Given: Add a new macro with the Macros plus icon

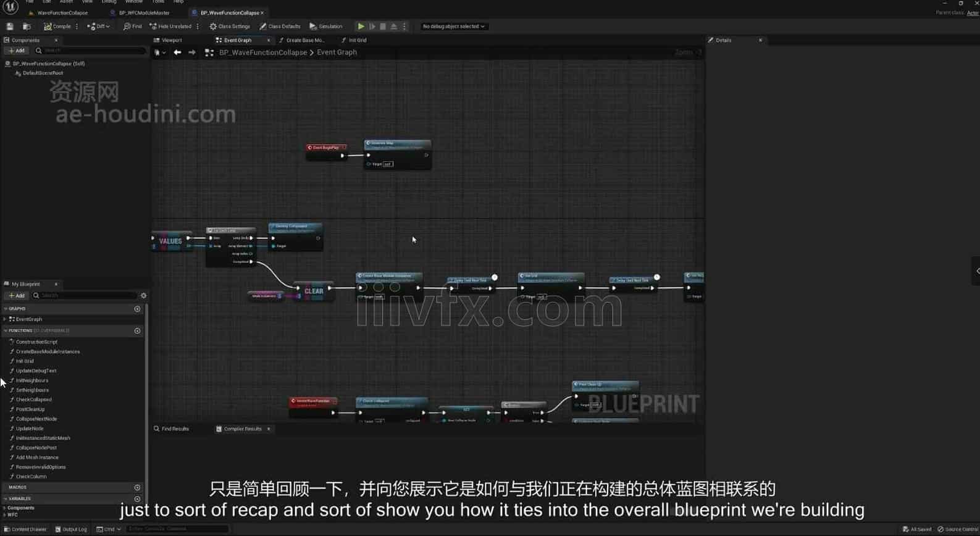Looking at the screenshot, I should tap(137, 488).
